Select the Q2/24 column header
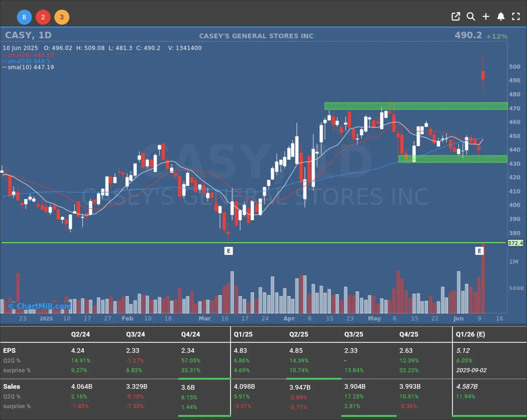The width and height of the screenshot is (527, 420). (80, 334)
